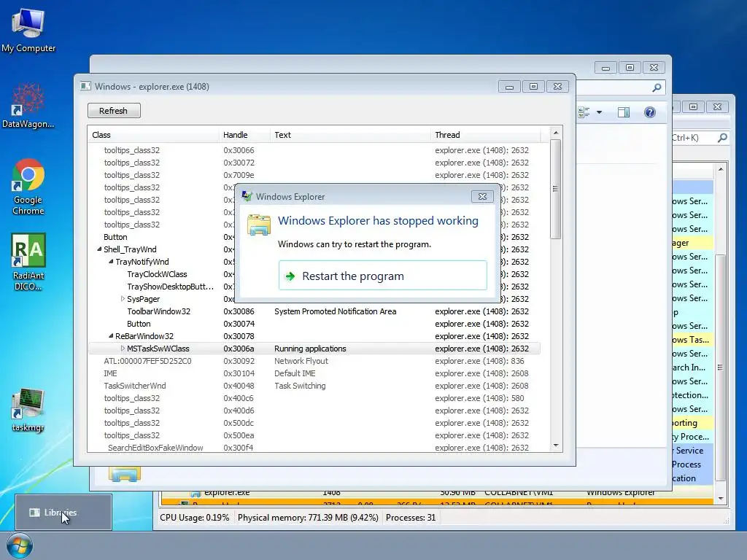Click the window-list title bar icon
747x560 pixels.
(x=86, y=86)
